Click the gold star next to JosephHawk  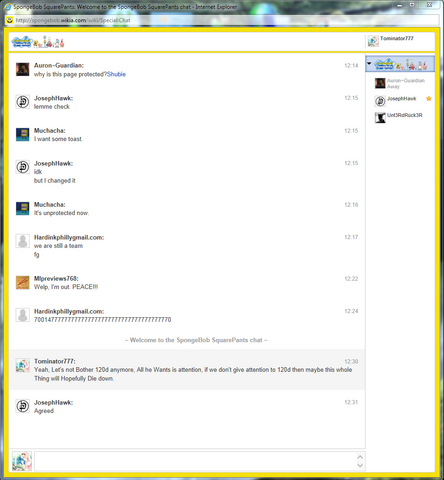coord(429,98)
